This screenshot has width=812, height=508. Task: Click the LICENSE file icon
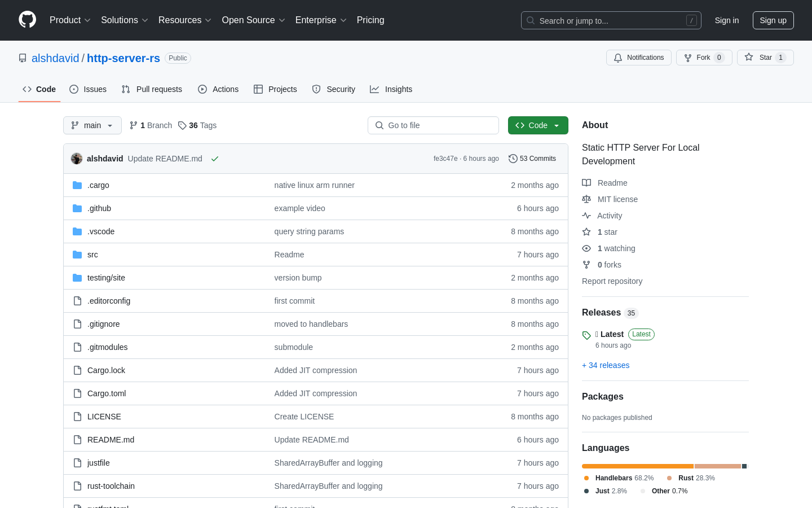(77, 417)
